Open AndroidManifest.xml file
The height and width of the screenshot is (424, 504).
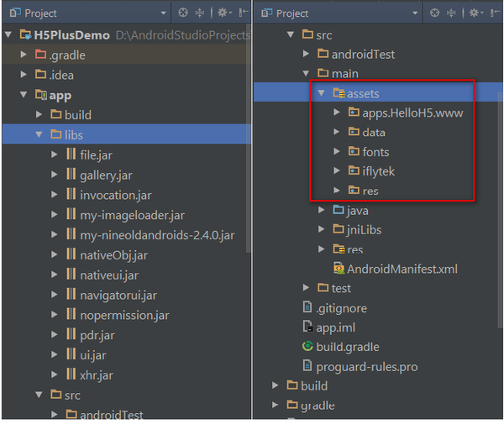(x=402, y=269)
